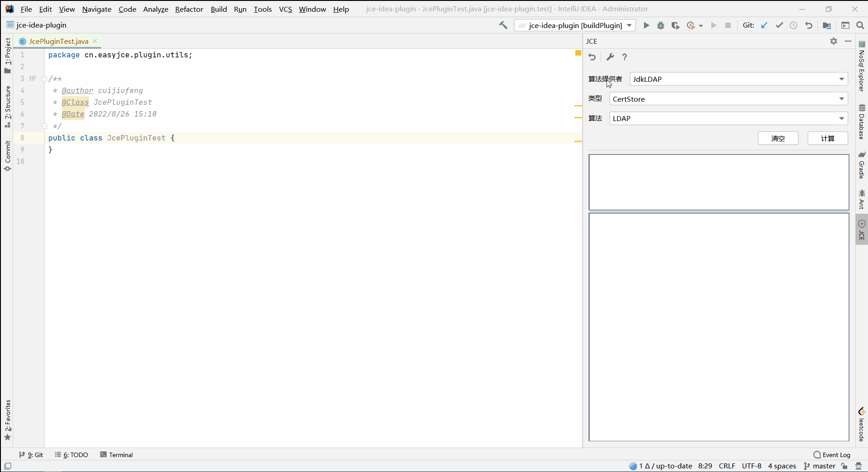The height and width of the screenshot is (472, 868).
Task: Open JCE panel gear options
Action: tap(834, 41)
